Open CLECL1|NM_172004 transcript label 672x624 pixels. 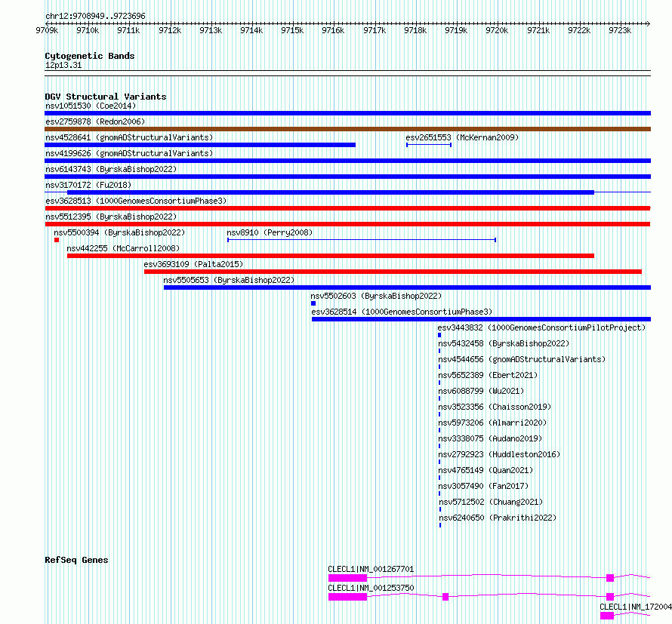636,607
